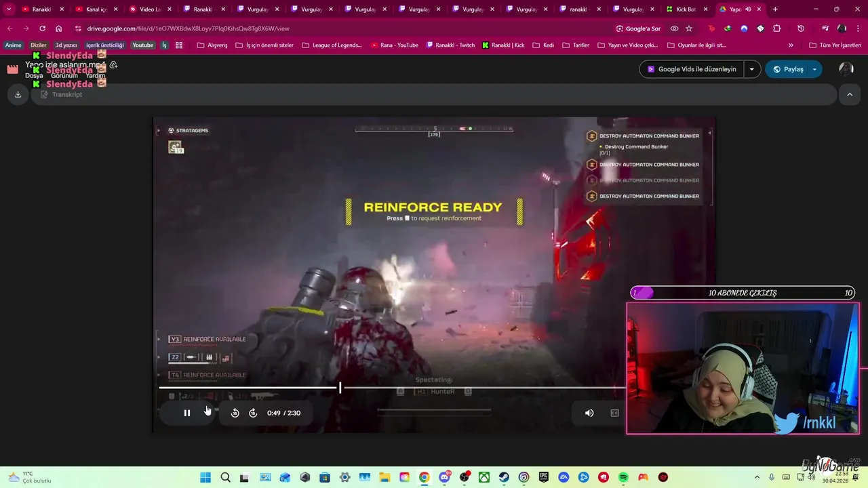The height and width of the screenshot is (488, 868).
Task: Open İş için önemli siteler folder
Action: point(264,45)
